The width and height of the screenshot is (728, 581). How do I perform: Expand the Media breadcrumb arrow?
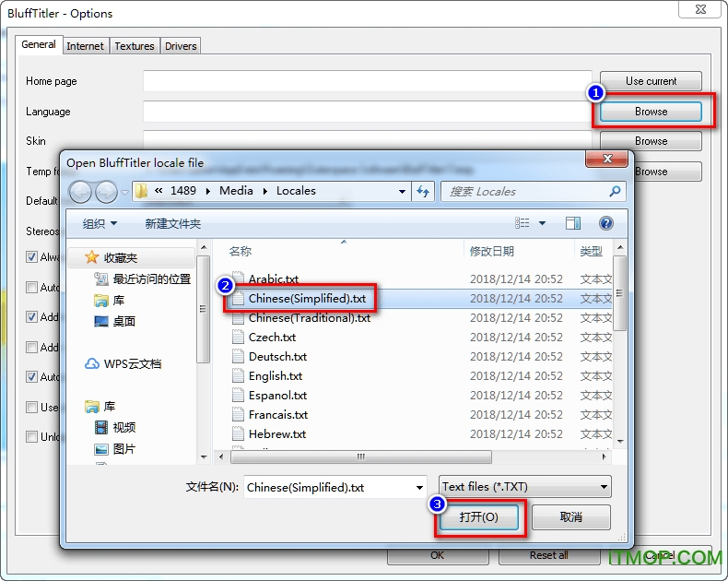(x=264, y=191)
